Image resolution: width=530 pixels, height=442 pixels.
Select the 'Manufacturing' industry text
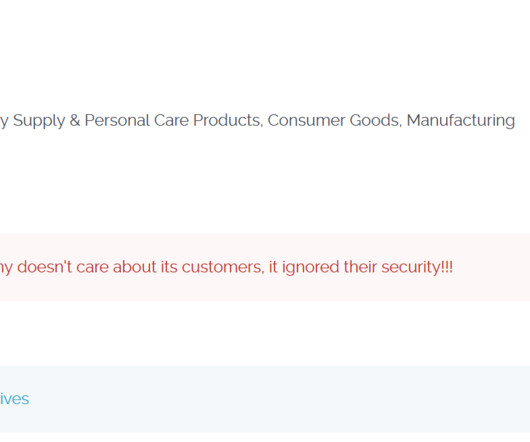tap(461, 121)
